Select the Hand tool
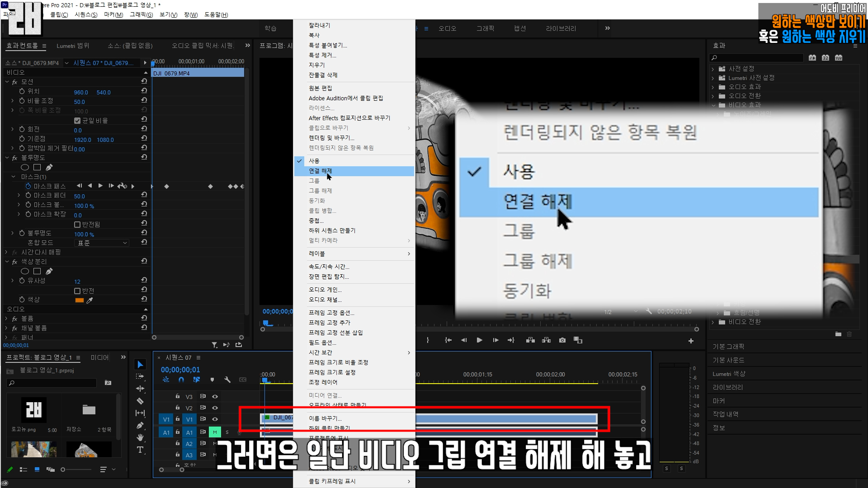The image size is (868, 488). pos(140,437)
